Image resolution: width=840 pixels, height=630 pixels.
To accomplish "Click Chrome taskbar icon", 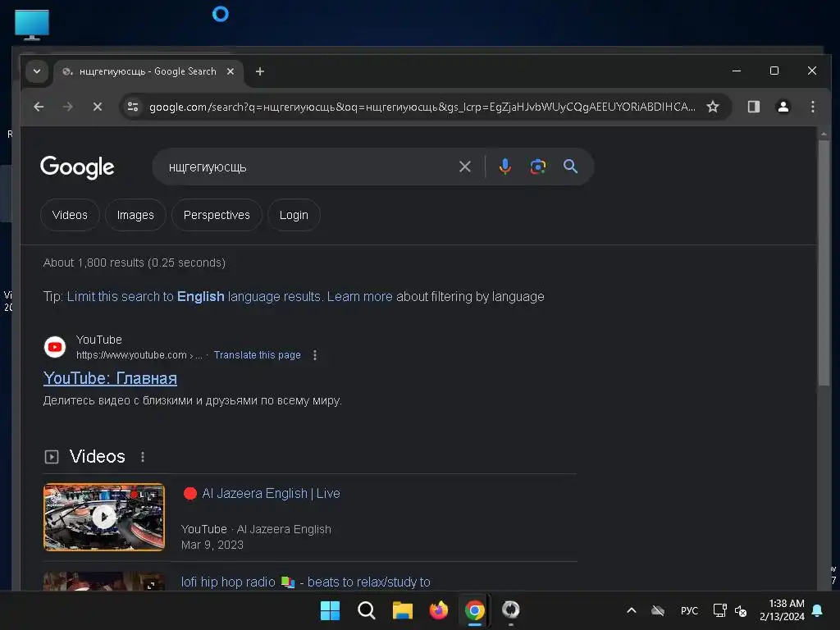I will (x=475, y=610).
